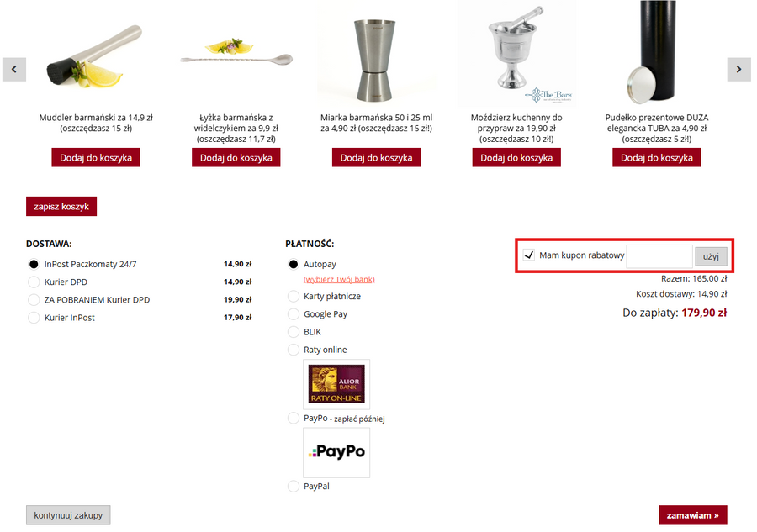
Task: Click the Alior Bank raty on-line logo
Action: [336, 384]
